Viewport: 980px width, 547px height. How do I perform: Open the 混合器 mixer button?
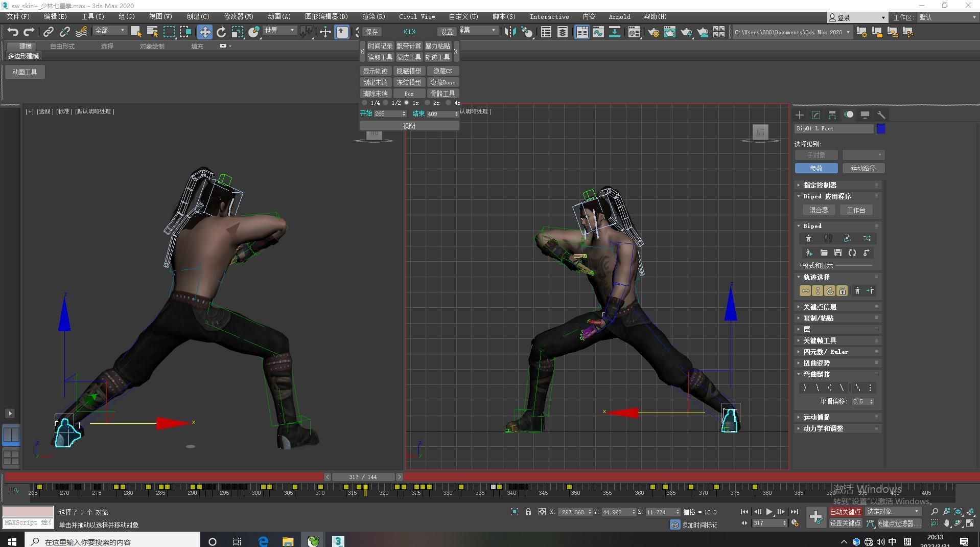(819, 210)
